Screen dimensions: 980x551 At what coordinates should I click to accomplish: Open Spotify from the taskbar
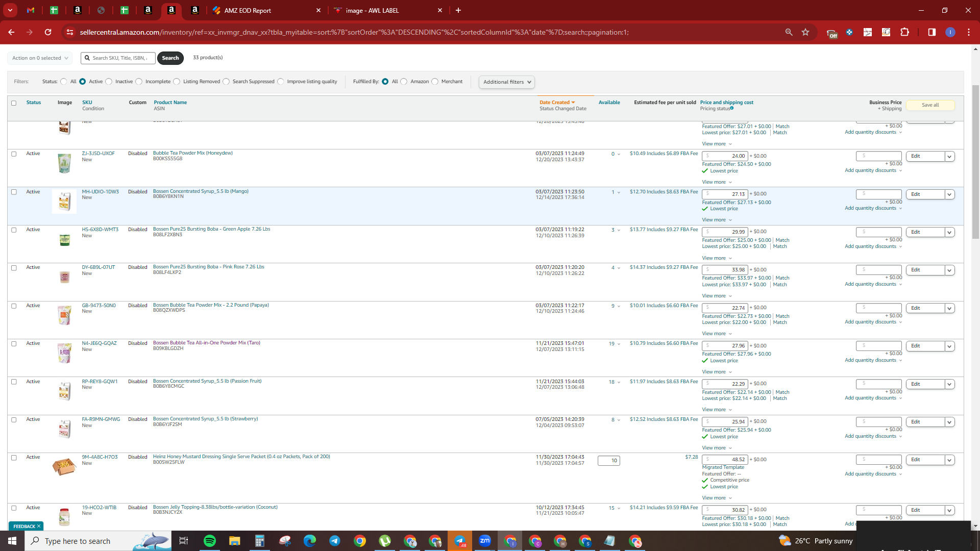(210, 541)
